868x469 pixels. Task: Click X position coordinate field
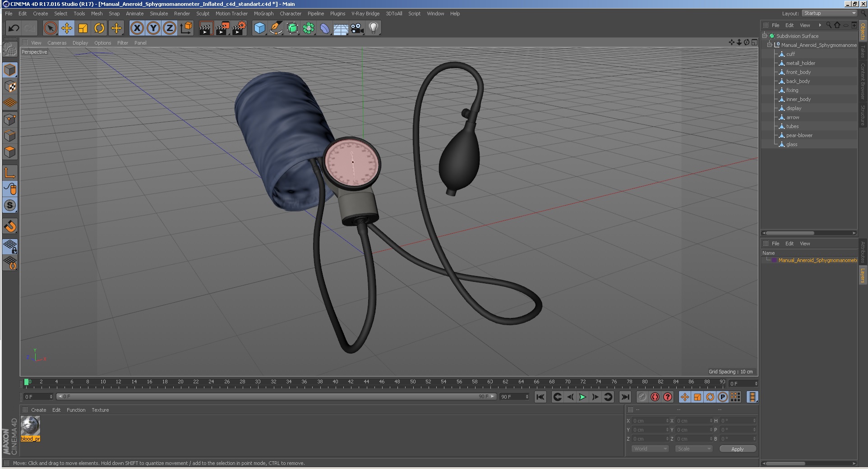pyautogui.click(x=650, y=421)
